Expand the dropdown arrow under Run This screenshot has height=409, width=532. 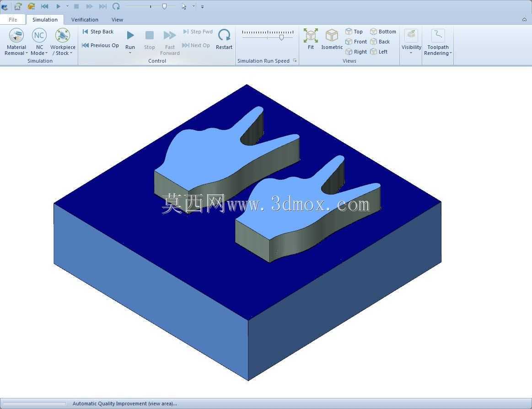pyautogui.click(x=130, y=53)
